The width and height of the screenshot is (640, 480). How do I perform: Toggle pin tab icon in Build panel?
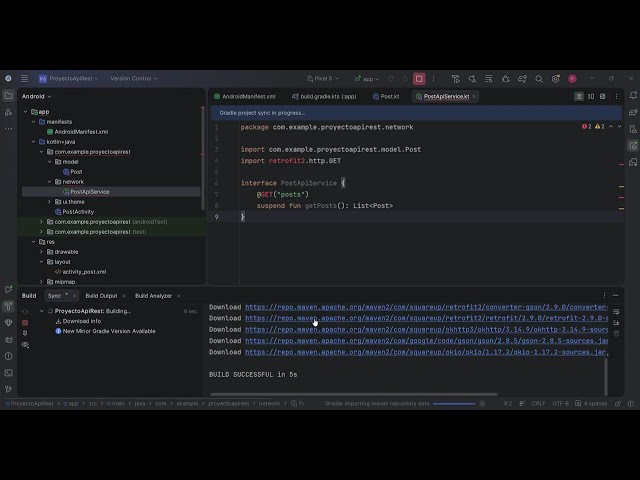coord(25,333)
